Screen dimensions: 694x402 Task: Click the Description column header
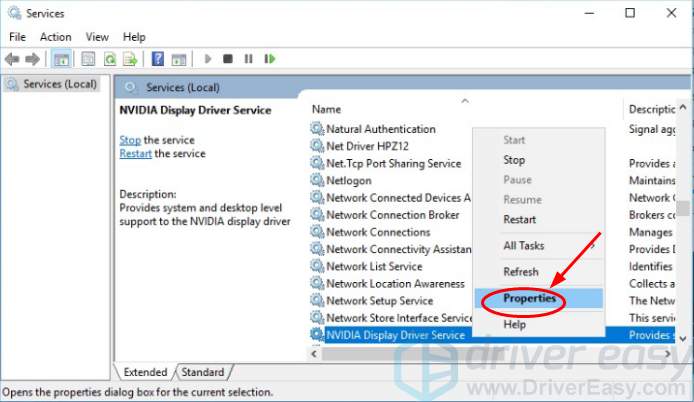[650, 109]
